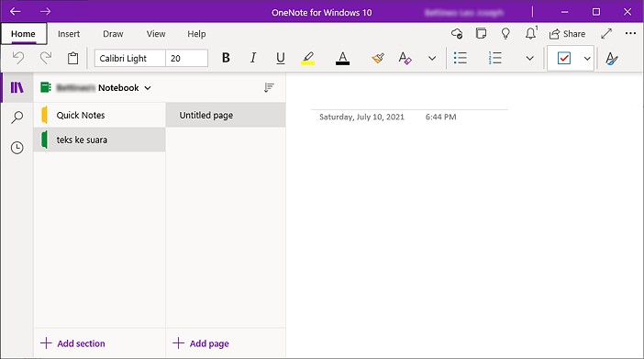The width and height of the screenshot is (644, 359).
Task: Switch to the View tab
Action: coord(156,34)
